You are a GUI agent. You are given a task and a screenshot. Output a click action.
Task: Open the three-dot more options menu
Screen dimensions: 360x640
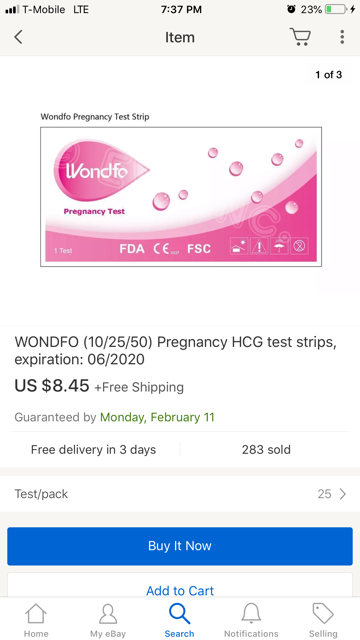(x=342, y=37)
